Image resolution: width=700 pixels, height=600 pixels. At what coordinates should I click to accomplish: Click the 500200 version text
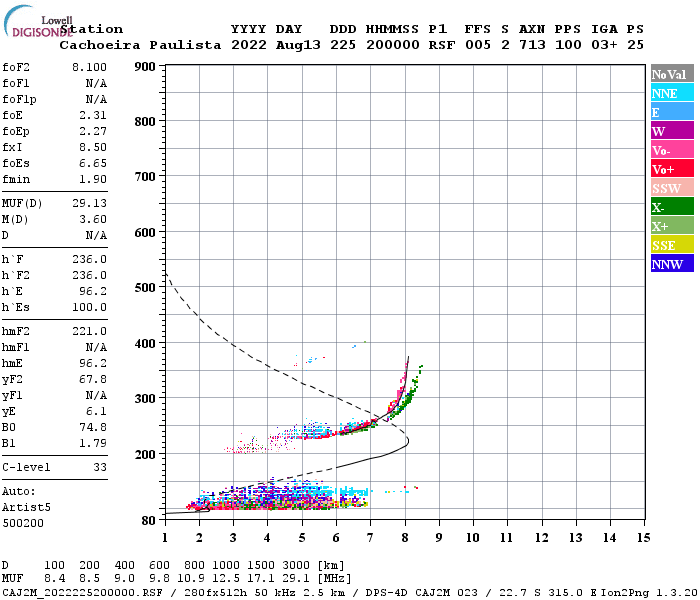(x=23, y=523)
